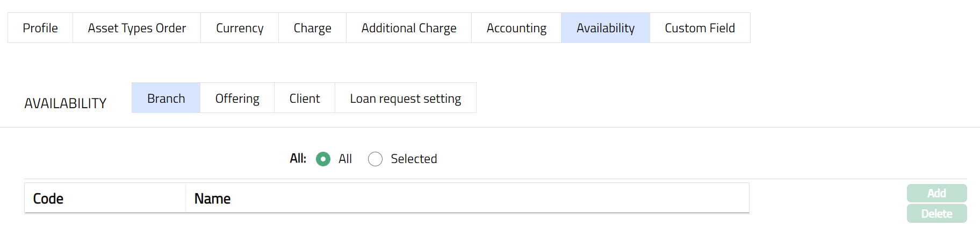The height and width of the screenshot is (240, 980).
Task: Select the Branch availability sub-tab
Action: tap(166, 98)
